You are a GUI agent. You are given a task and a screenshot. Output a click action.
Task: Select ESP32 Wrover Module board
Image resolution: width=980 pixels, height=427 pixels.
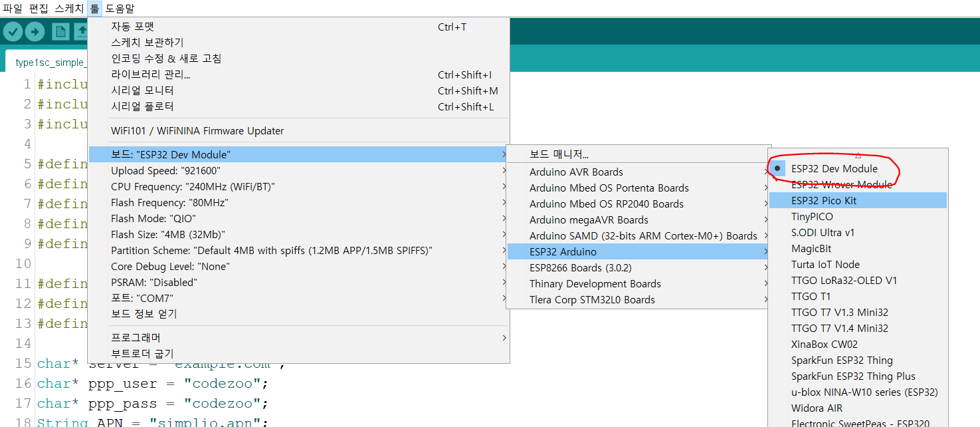(858, 184)
